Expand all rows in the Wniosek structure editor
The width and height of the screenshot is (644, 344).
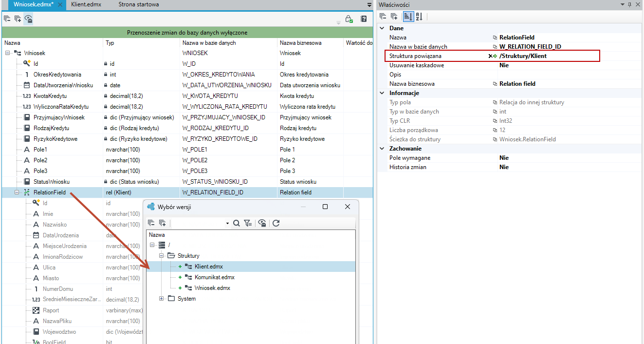coord(18,19)
